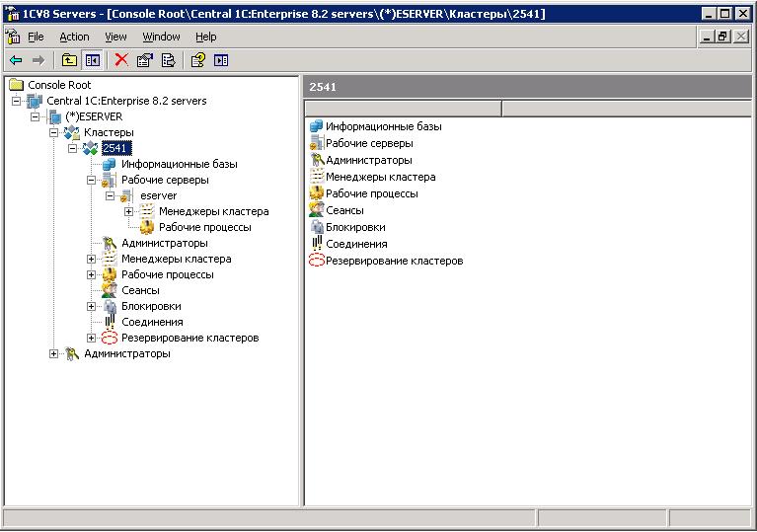The height and width of the screenshot is (532, 757).
Task: Open the Help toolbar icon
Action: coord(198,60)
